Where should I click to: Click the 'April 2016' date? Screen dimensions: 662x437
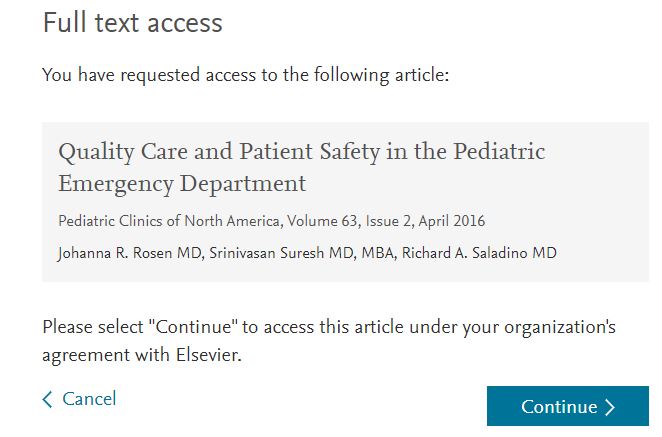tap(452, 221)
